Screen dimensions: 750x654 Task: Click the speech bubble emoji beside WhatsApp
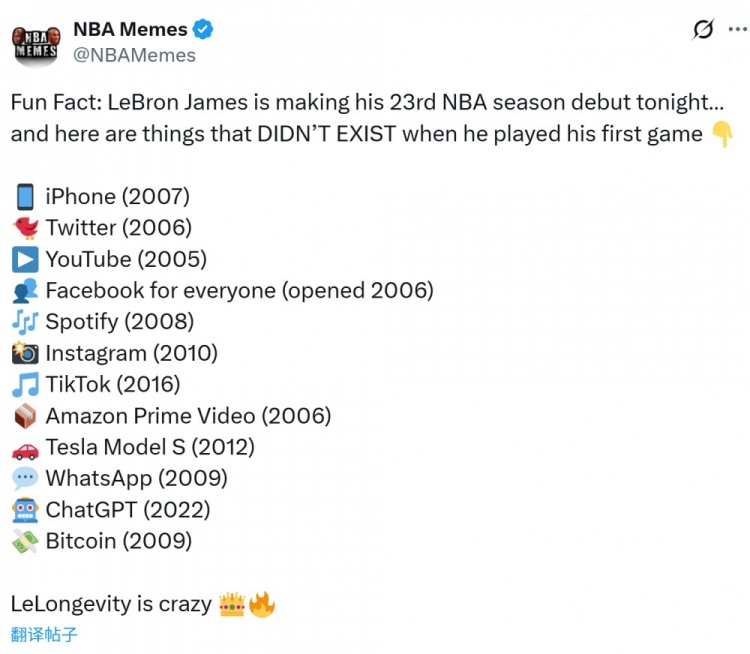point(25,478)
